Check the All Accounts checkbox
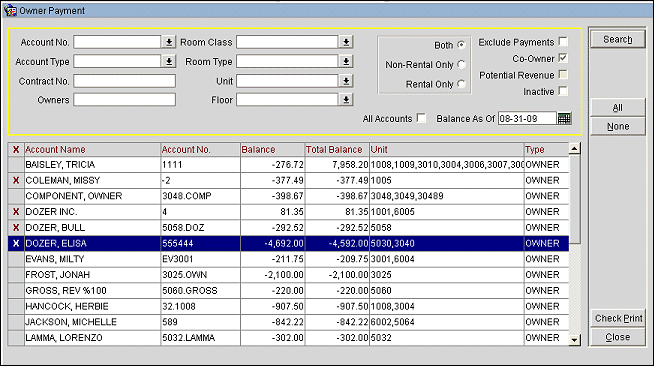This screenshot has height=366, width=654. click(x=421, y=118)
